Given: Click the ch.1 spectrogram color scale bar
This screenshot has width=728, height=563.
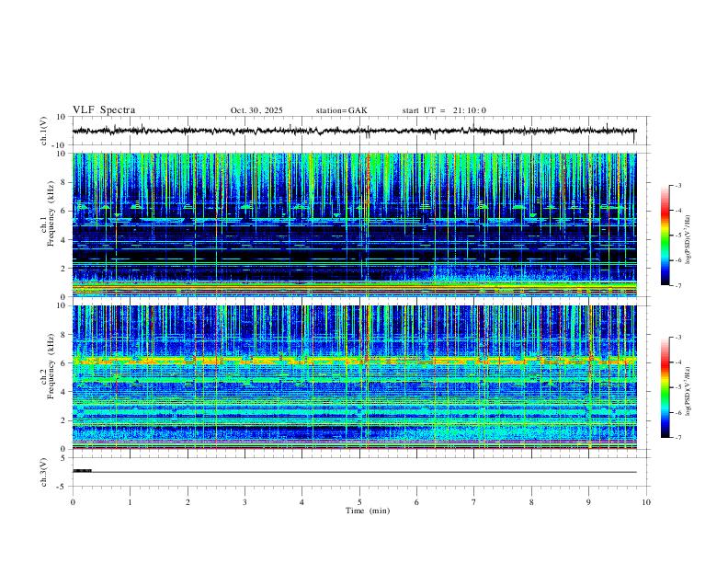Looking at the screenshot, I should (x=665, y=236).
